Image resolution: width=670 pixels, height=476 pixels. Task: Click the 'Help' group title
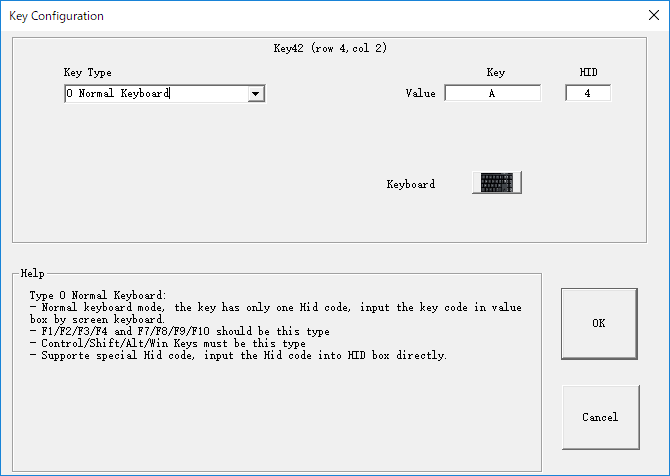(32, 273)
